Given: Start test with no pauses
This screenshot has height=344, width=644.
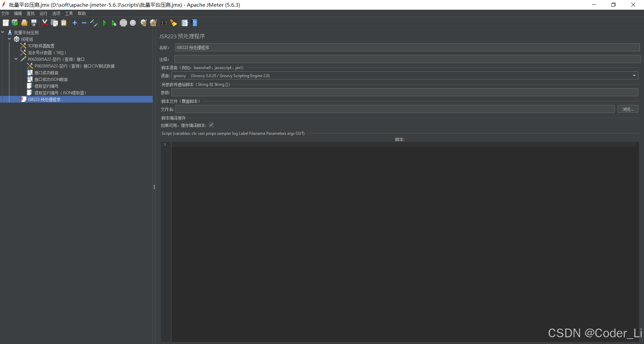Looking at the screenshot, I should (114, 23).
